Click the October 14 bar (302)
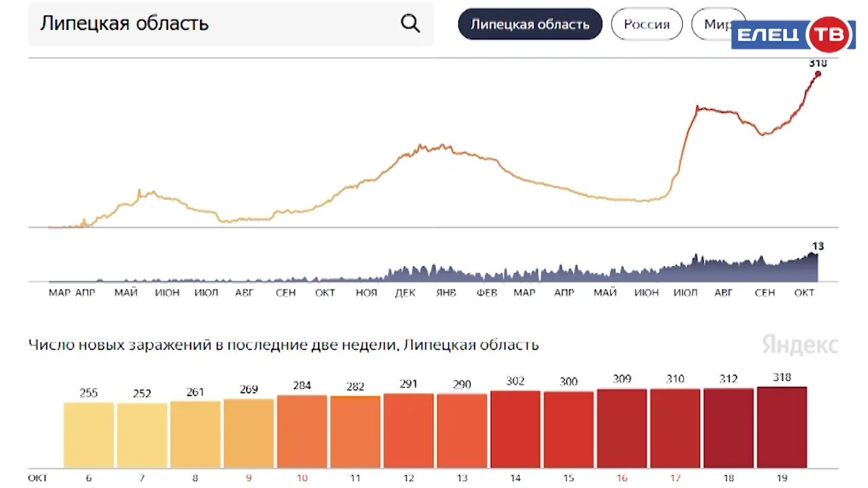Viewport: 868px width, 488px height. pyautogui.click(x=515, y=429)
